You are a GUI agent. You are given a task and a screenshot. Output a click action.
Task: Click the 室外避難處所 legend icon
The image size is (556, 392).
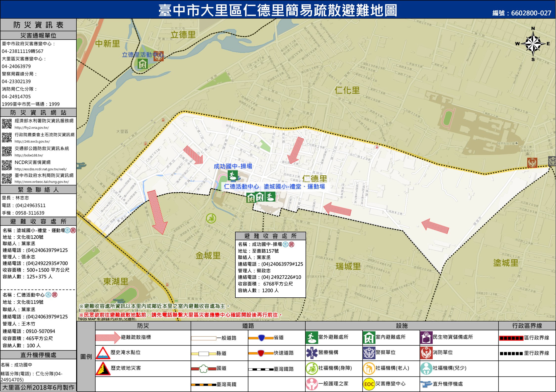[311, 338]
